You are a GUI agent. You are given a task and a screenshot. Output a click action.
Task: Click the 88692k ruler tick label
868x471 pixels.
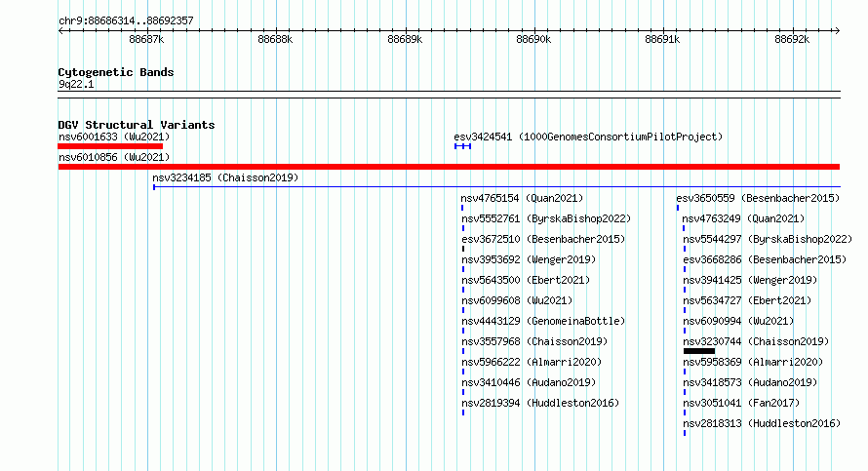(792, 39)
